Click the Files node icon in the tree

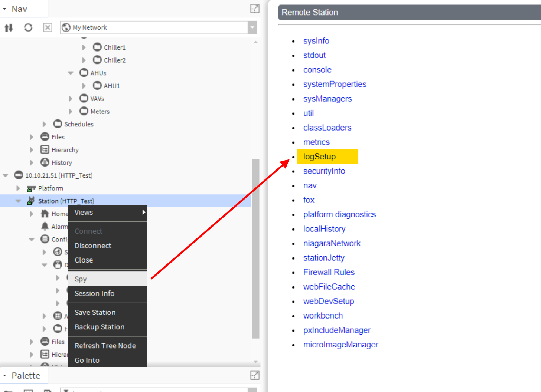pos(45,136)
